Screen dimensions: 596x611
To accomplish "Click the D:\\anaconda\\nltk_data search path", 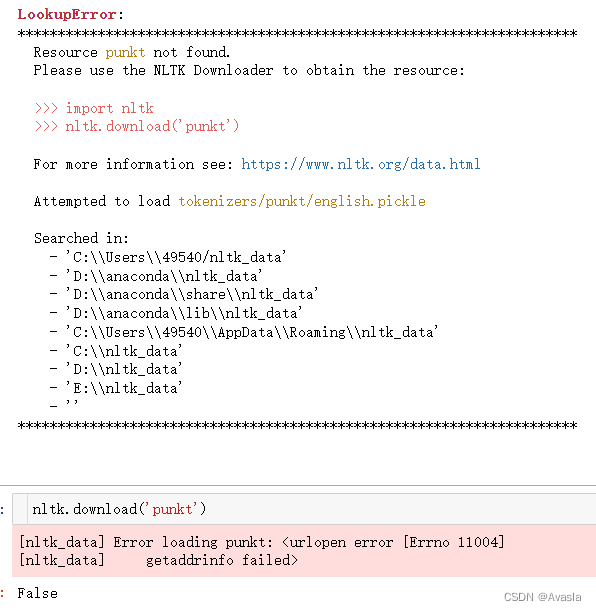I will pos(164,276).
